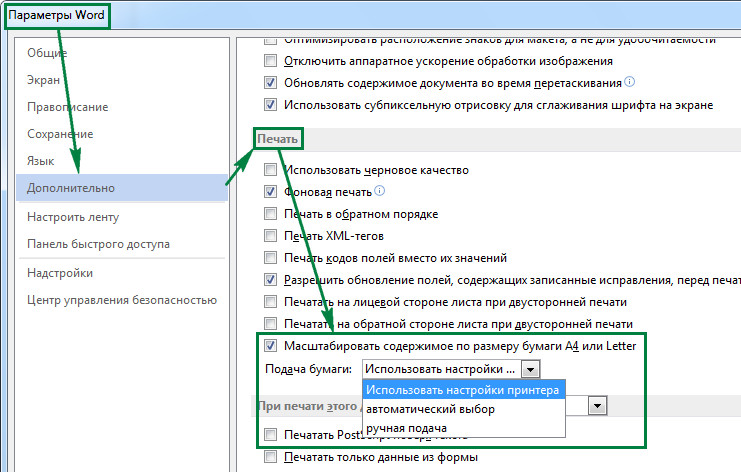Choose автоматический выбор in paper feed list
Viewport: 741px width, 472px height.
(464, 409)
